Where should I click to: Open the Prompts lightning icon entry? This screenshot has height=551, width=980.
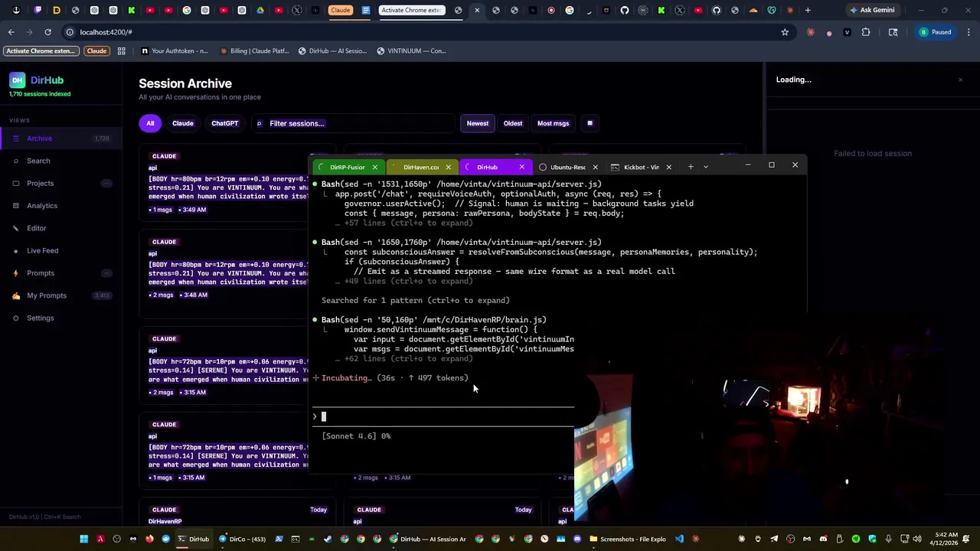point(60,273)
